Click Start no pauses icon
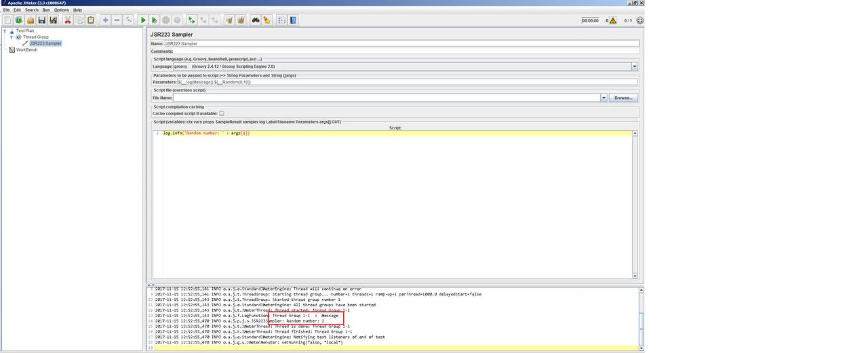The image size is (868, 353). tap(155, 20)
